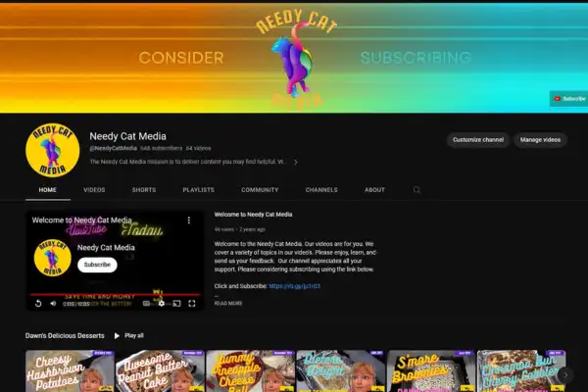Click Manage videos button
The image size is (588, 392).
(x=540, y=140)
